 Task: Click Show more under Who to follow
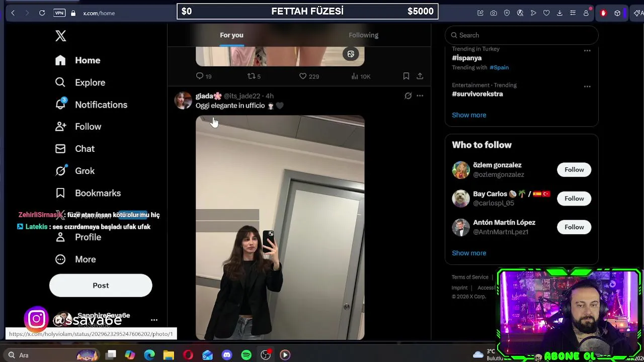tap(469, 253)
